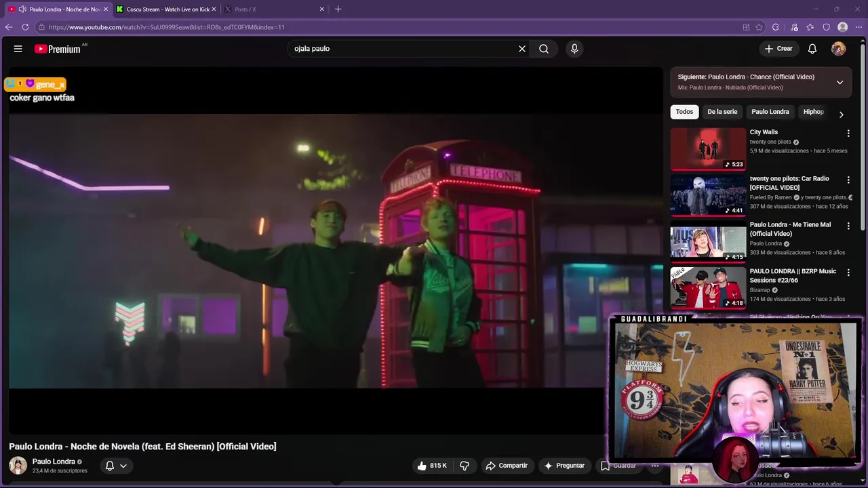Open the Paulo Londra channel name link
The width and height of the screenshot is (868, 488).
point(54,462)
